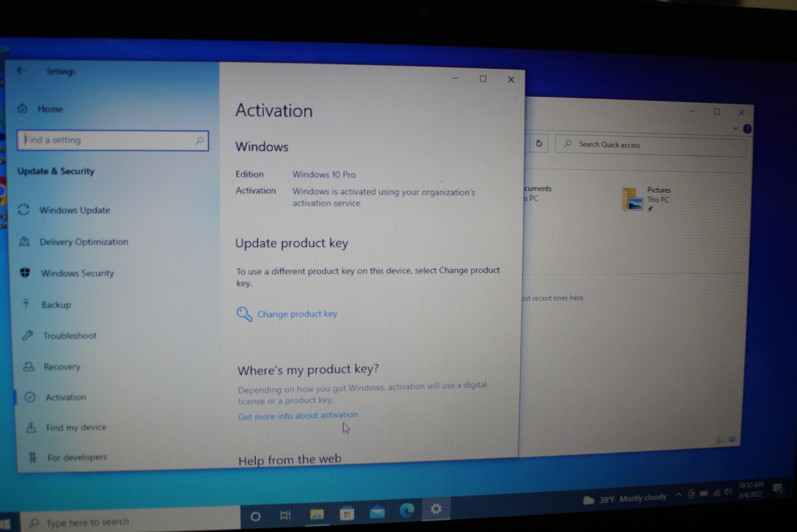797x532 pixels.
Task: Click Get more info about activation
Action: (x=298, y=415)
